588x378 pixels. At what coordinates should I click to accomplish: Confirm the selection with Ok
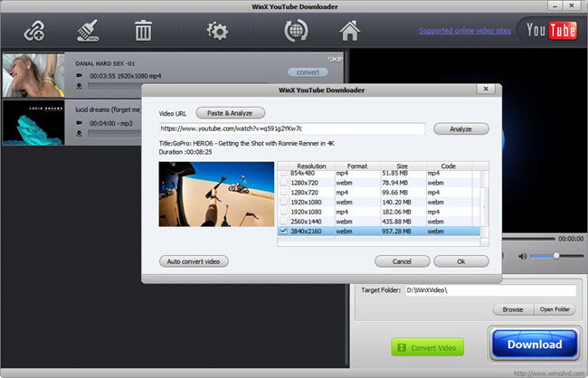tap(460, 261)
